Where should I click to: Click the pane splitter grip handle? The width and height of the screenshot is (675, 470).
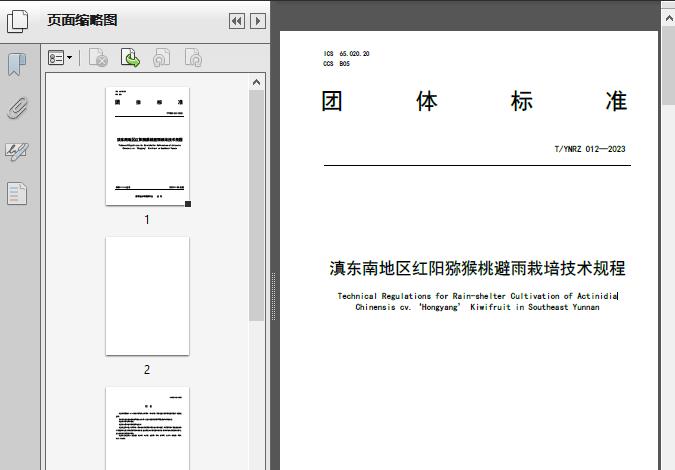(273, 297)
